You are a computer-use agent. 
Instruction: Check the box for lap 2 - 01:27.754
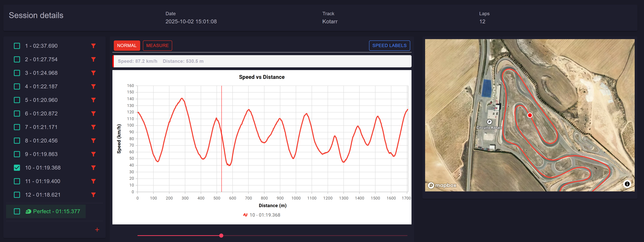[x=17, y=59]
